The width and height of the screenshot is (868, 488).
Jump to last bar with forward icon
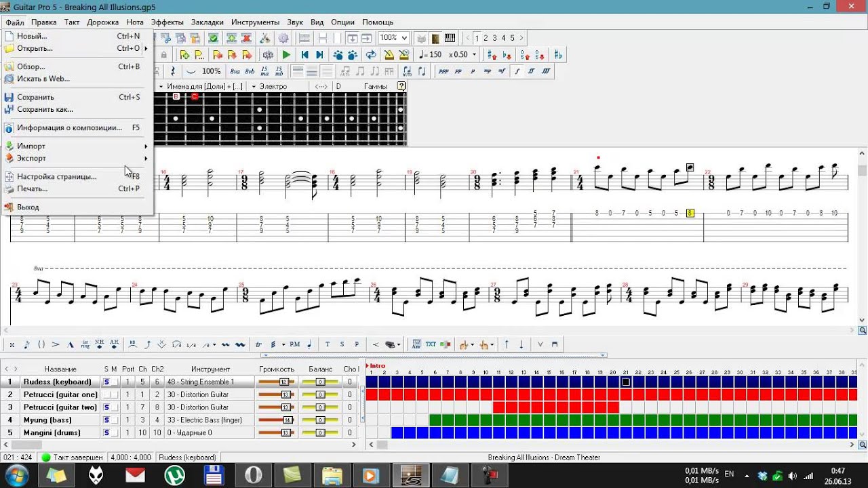click(x=319, y=55)
